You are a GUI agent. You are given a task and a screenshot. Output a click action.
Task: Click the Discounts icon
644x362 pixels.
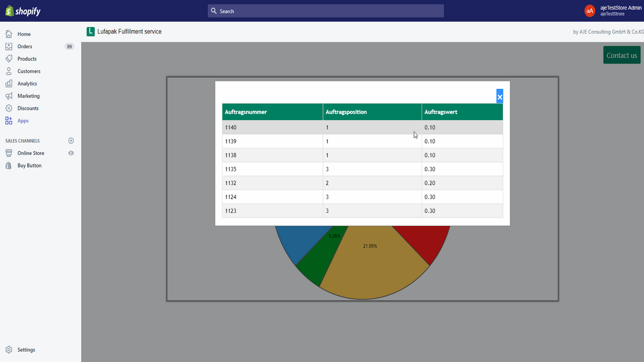click(x=10, y=108)
